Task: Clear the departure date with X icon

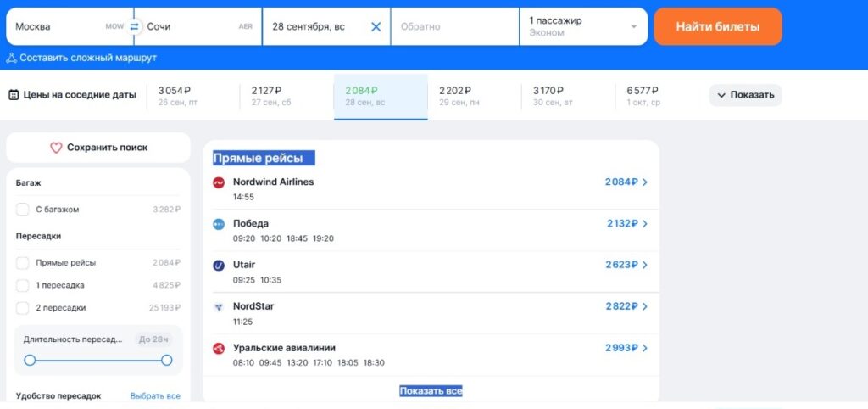Action: (x=376, y=26)
